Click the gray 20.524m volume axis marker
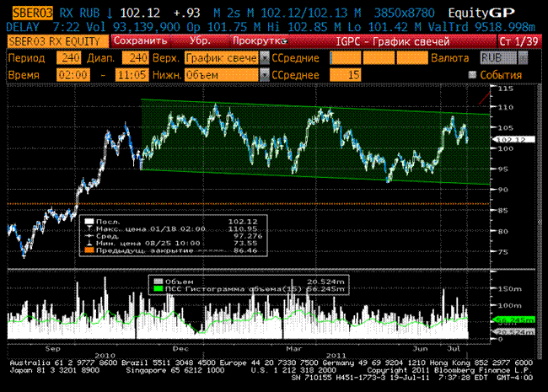Image resolution: width=548 pixels, height=392 pixels. [x=513, y=332]
